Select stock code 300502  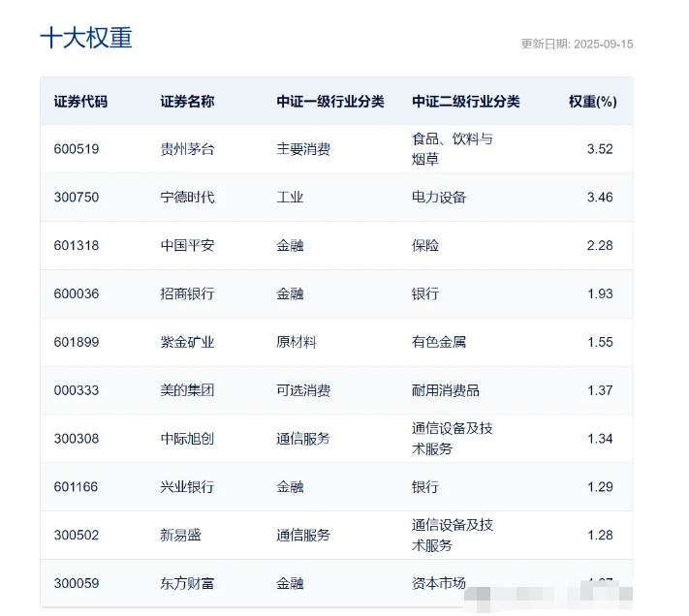(x=77, y=536)
